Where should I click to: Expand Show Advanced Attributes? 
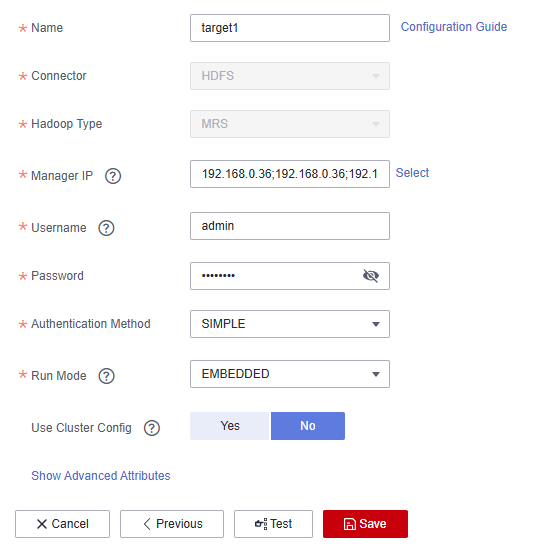point(101,476)
